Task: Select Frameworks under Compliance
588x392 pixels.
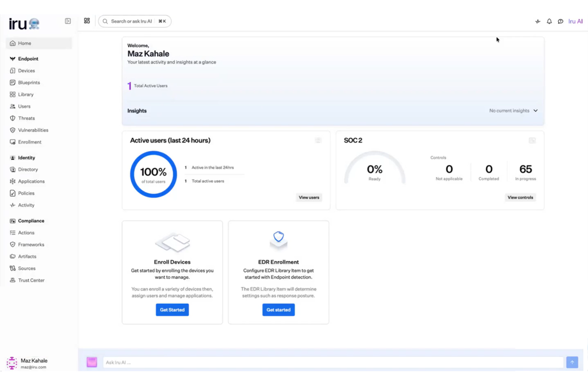Action: [x=31, y=244]
